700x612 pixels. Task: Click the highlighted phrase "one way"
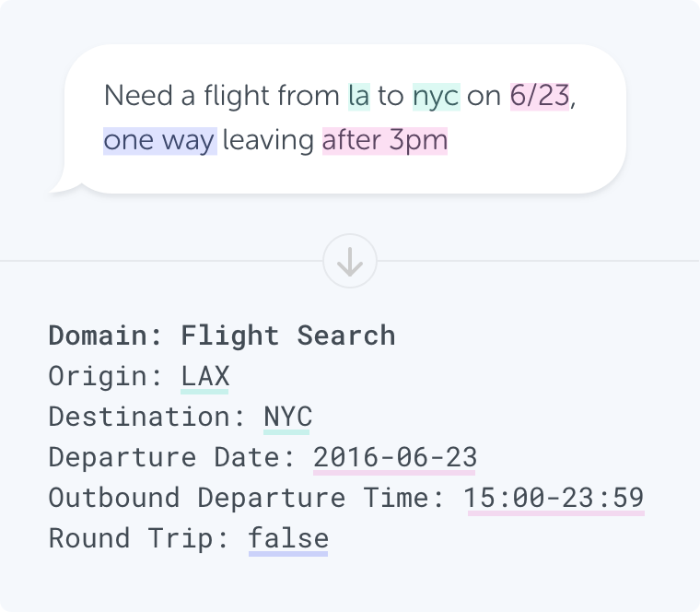click(159, 141)
